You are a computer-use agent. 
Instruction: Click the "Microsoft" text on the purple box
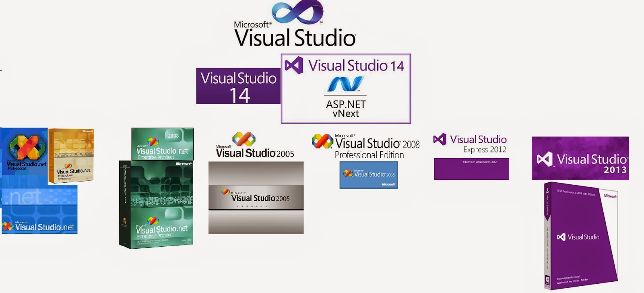tap(610, 196)
